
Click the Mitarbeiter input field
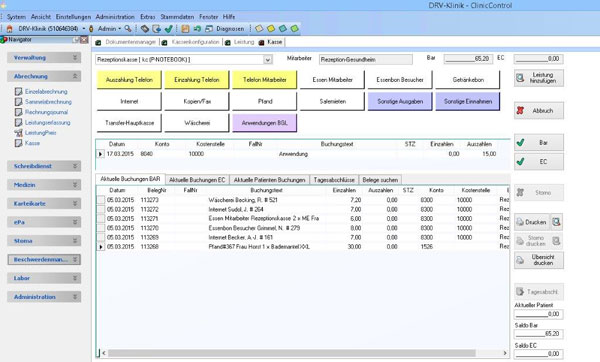point(366,59)
